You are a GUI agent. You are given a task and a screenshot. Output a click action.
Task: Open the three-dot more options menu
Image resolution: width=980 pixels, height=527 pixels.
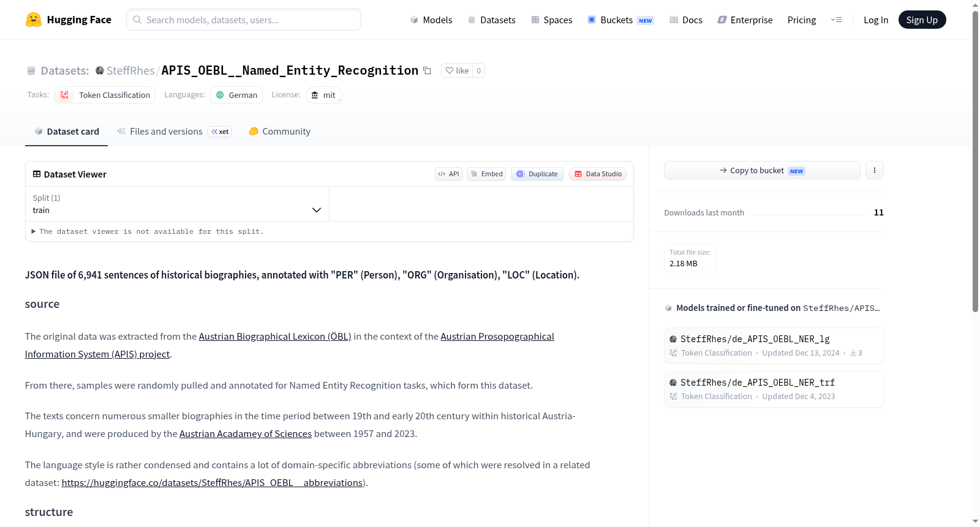(875, 170)
